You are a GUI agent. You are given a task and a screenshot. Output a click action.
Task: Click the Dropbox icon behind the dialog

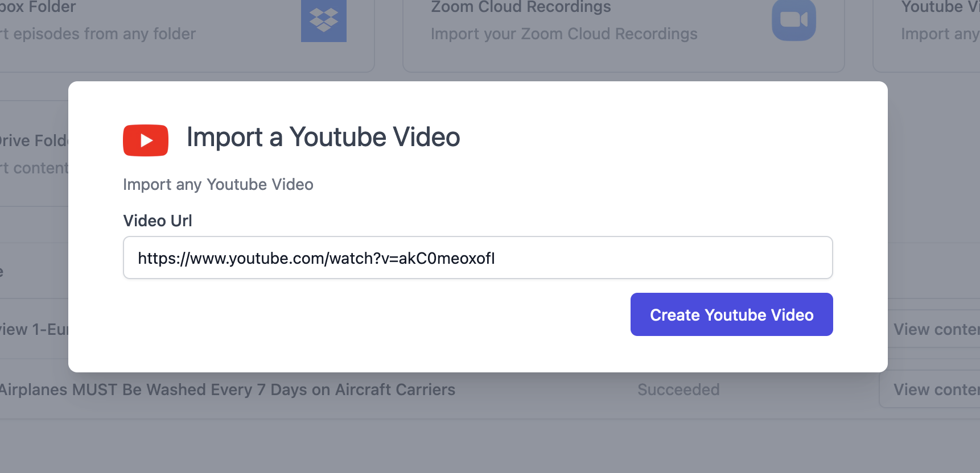[323, 20]
